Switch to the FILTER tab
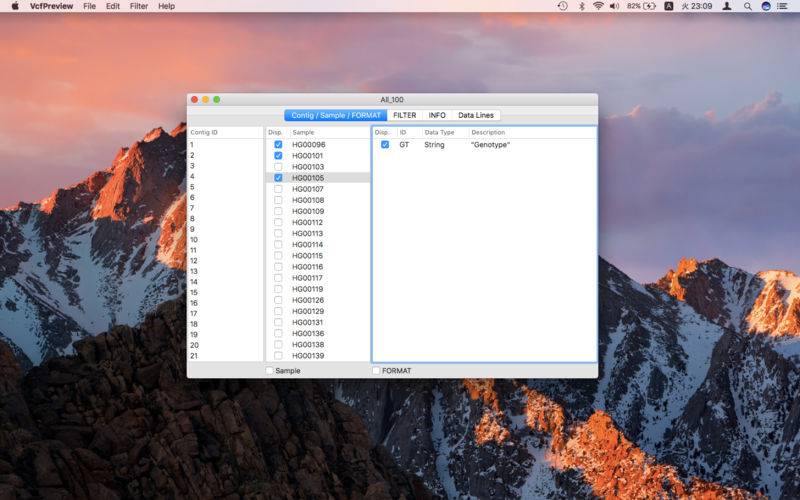Viewport: 800px width, 500px height. click(404, 115)
